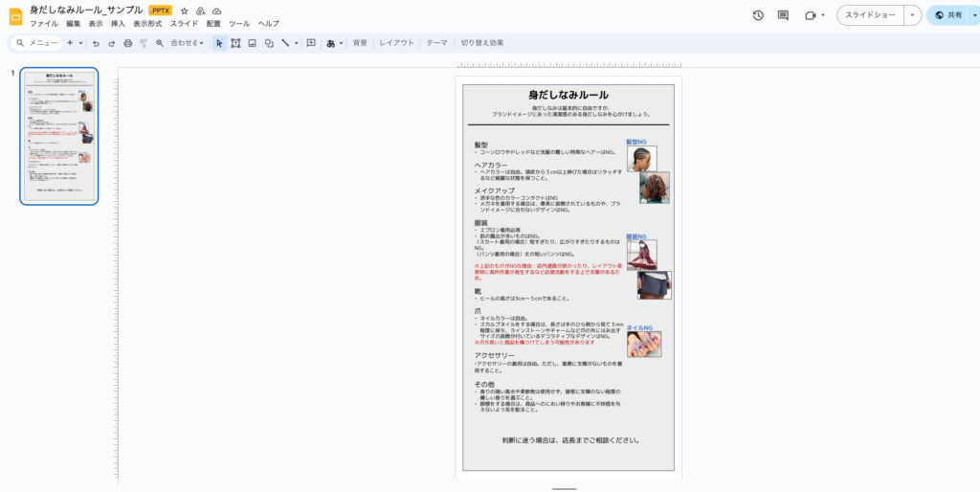Click the 服装 section heading

pyautogui.click(x=480, y=223)
